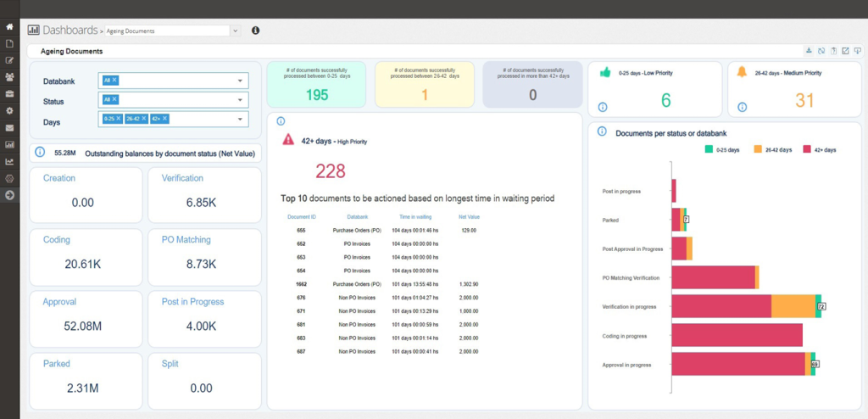The width and height of the screenshot is (868, 419).
Task: Open the users group icon in sidebar
Action: [x=9, y=77]
